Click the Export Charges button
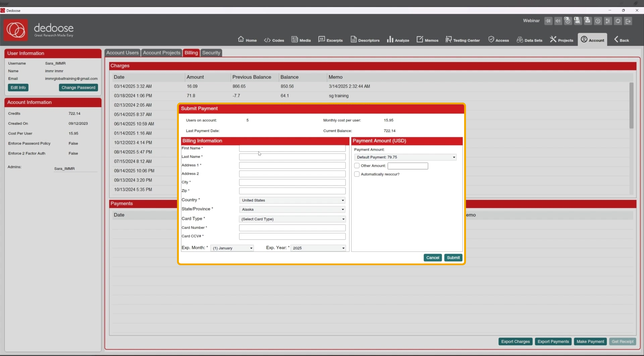Viewport: 644px width, 356px height. pos(516,342)
